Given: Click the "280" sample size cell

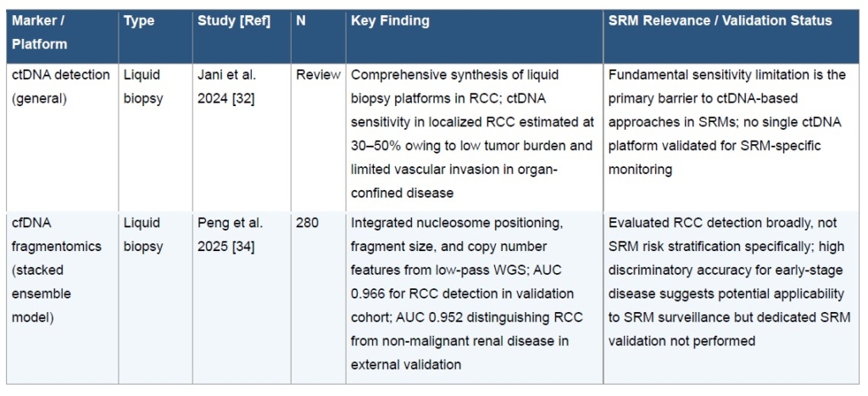Looking at the screenshot, I should point(307,224).
